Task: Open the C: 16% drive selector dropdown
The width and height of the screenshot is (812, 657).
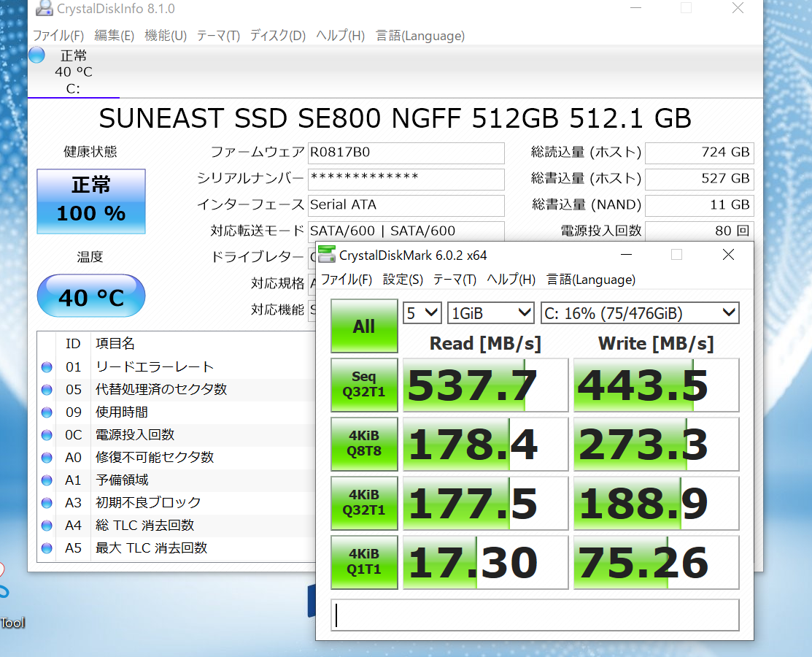Action: tap(640, 313)
